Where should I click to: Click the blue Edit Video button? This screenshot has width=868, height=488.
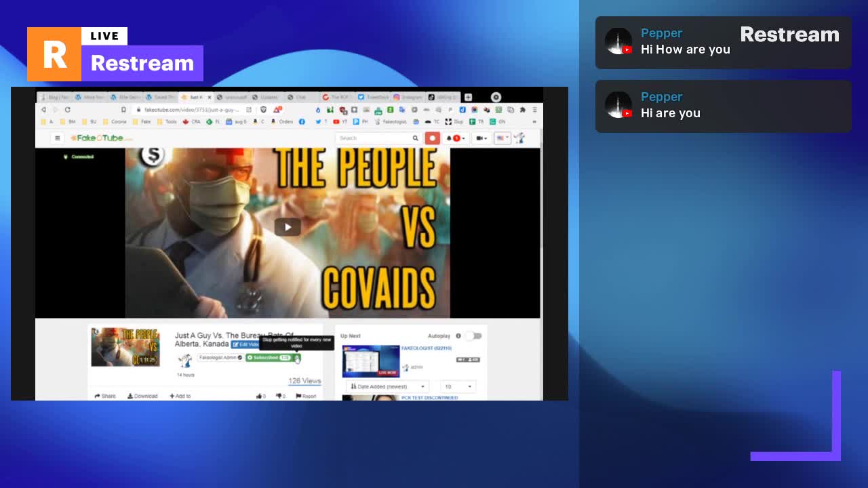click(244, 345)
